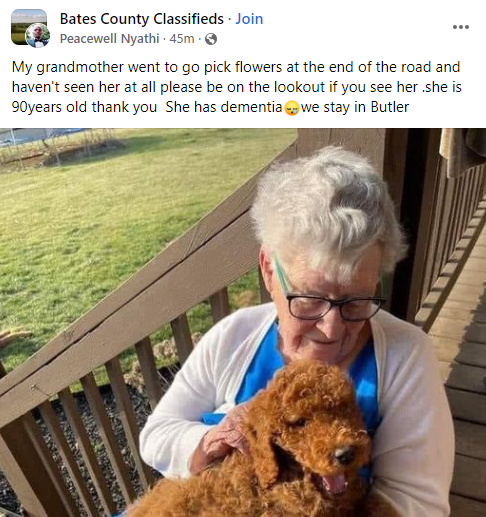Click the globe public-audience icon
486x517 pixels.
[x=211, y=39]
